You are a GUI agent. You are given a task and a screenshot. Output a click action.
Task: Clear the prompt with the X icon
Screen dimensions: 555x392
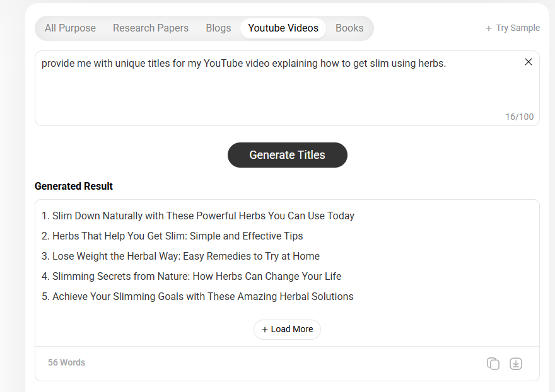coord(529,62)
